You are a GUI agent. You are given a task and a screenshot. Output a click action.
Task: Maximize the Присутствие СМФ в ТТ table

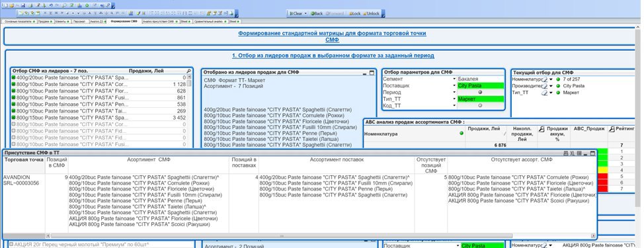592,153
